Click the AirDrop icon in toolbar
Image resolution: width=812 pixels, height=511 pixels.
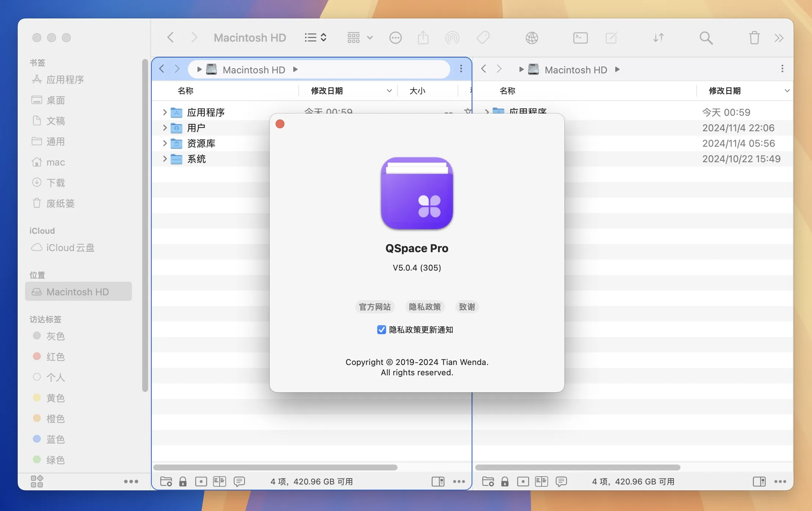tap(452, 38)
